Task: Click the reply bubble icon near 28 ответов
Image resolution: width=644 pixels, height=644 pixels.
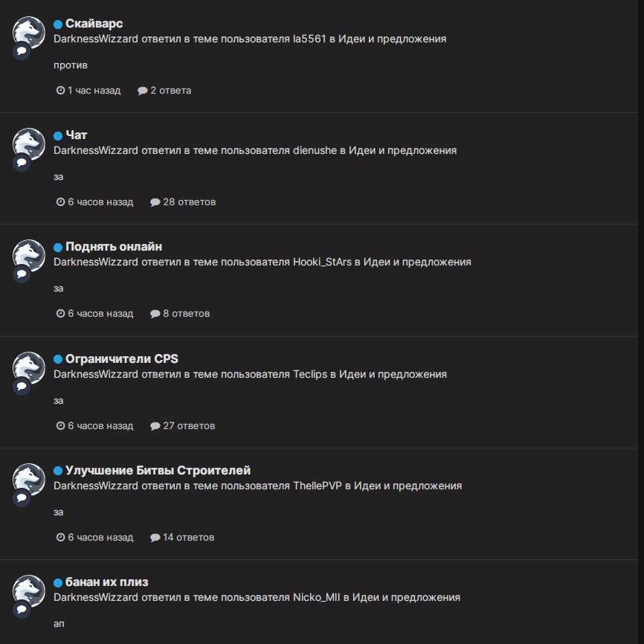Action: [155, 202]
